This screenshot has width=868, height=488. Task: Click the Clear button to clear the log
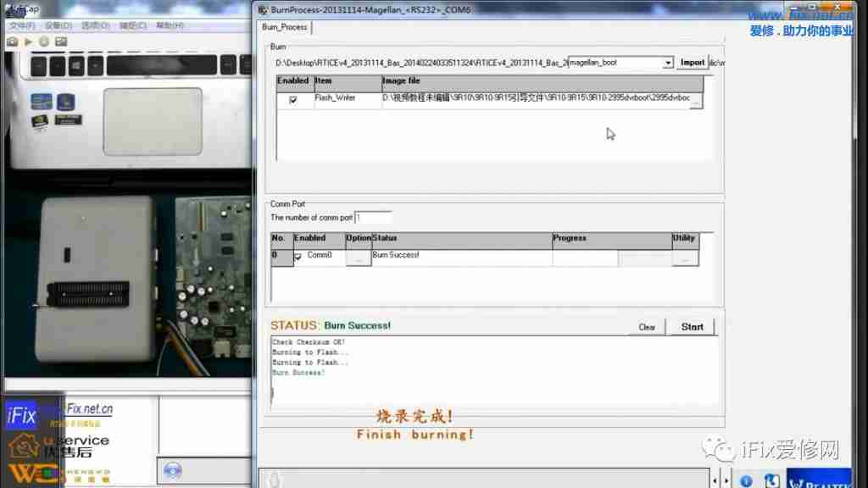point(647,327)
